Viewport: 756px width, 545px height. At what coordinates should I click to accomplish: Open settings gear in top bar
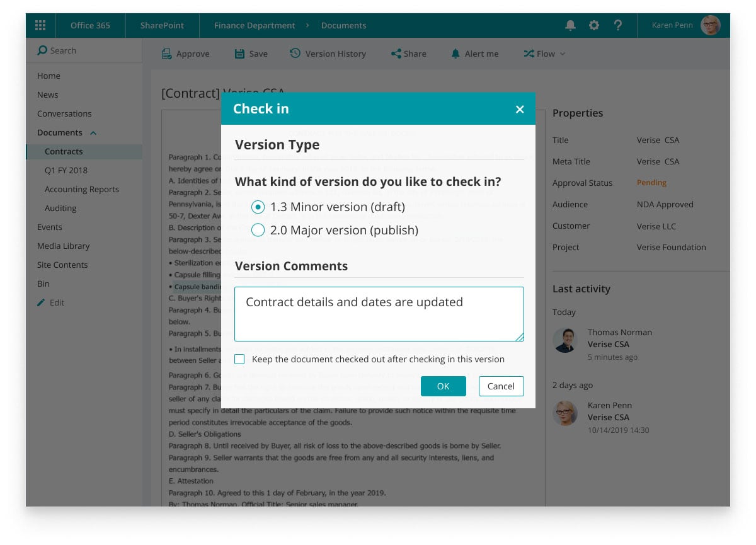(594, 25)
